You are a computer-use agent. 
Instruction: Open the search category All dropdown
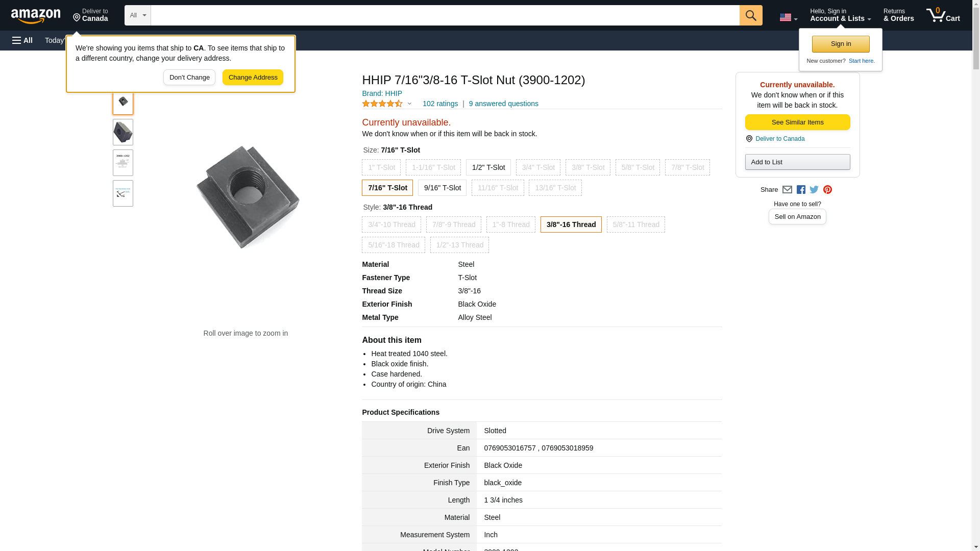(x=137, y=15)
